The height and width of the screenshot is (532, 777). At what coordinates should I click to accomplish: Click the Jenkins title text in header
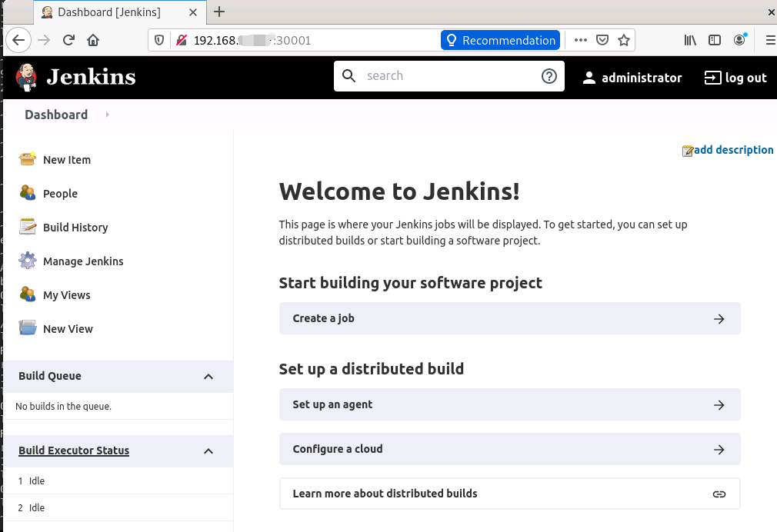[x=91, y=78]
